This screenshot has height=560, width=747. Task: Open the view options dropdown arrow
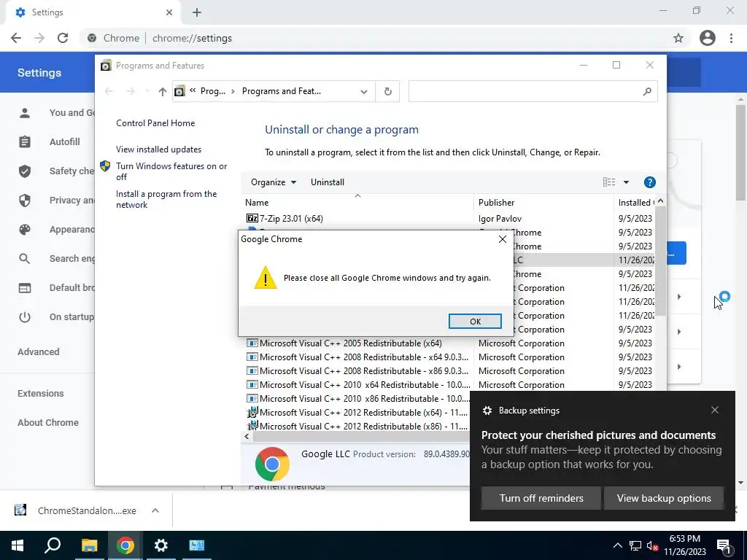coord(626,182)
